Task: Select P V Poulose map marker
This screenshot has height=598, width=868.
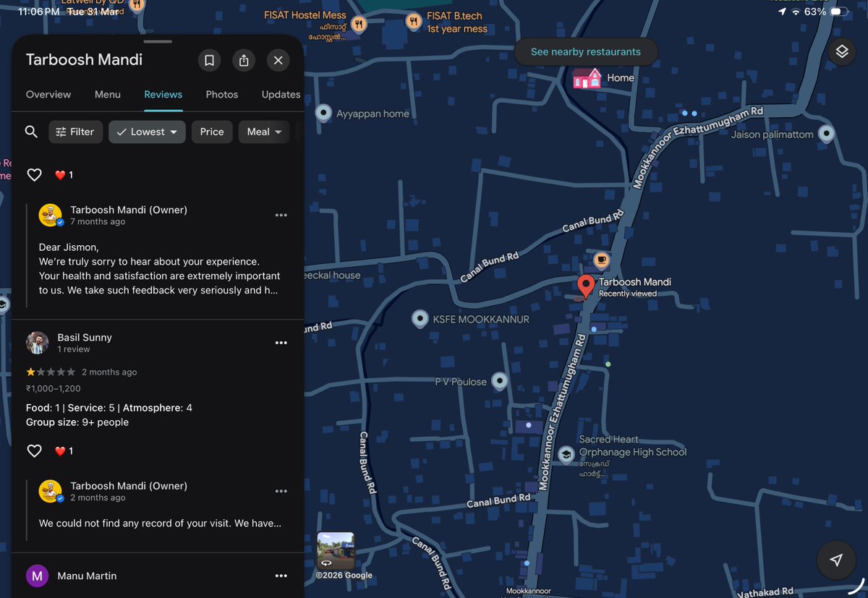Action: [x=499, y=381]
